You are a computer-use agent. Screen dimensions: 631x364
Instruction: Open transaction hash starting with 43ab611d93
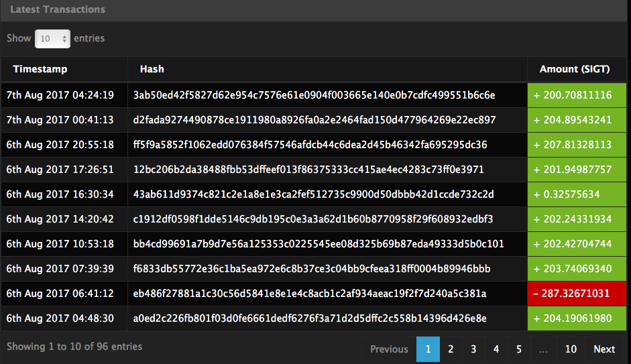click(313, 194)
